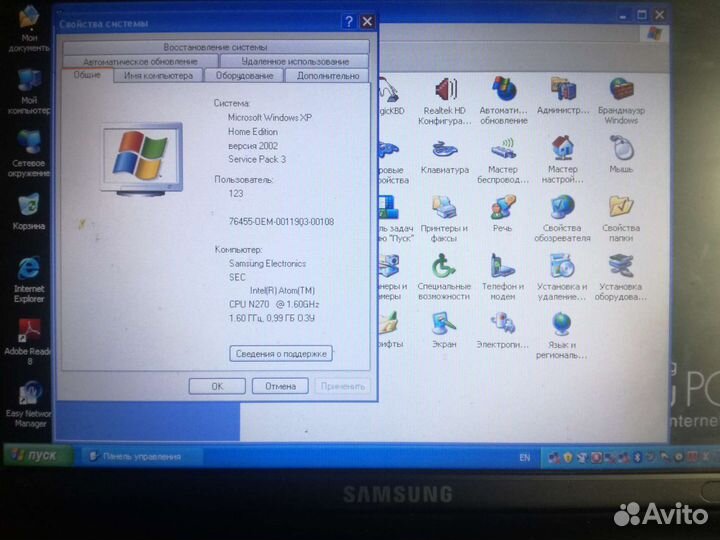Select Internet Explorer desktop icon

click(x=29, y=279)
